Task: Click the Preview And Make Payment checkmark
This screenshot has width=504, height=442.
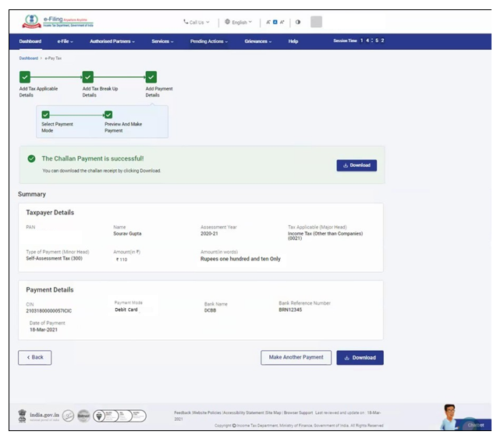Action: 108,115
